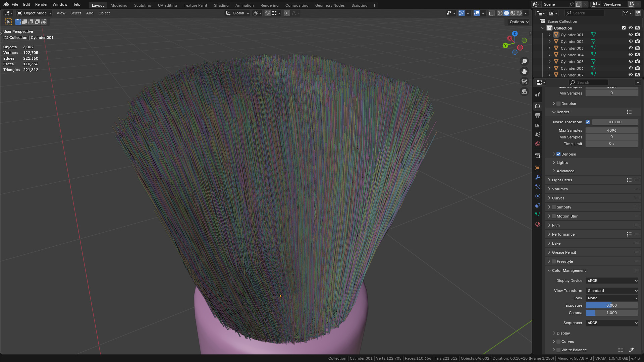The width and height of the screenshot is (644, 362).
Task: Open the Object Mode dropdown
Action: coord(34,13)
